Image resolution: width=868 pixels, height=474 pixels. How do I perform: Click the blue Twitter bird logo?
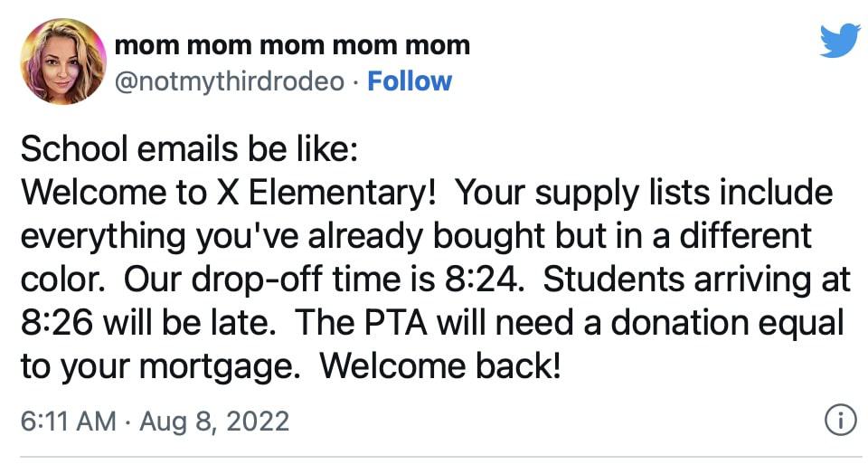tap(840, 40)
